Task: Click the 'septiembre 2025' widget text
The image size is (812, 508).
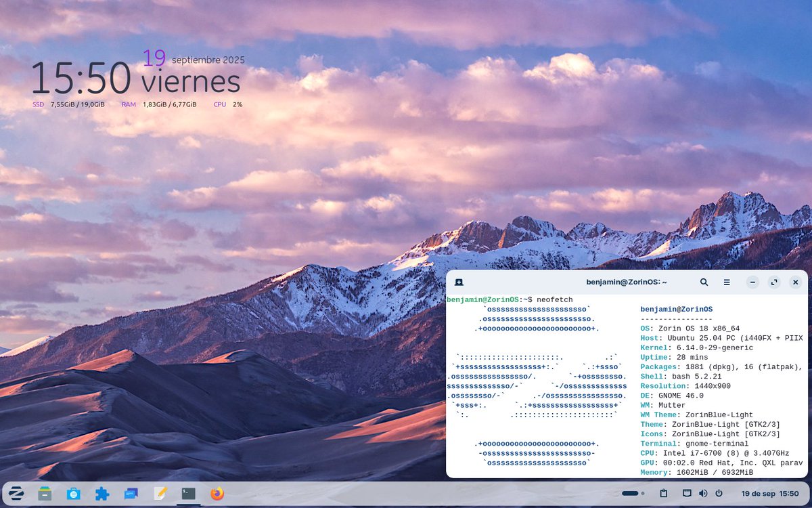Action: click(208, 60)
